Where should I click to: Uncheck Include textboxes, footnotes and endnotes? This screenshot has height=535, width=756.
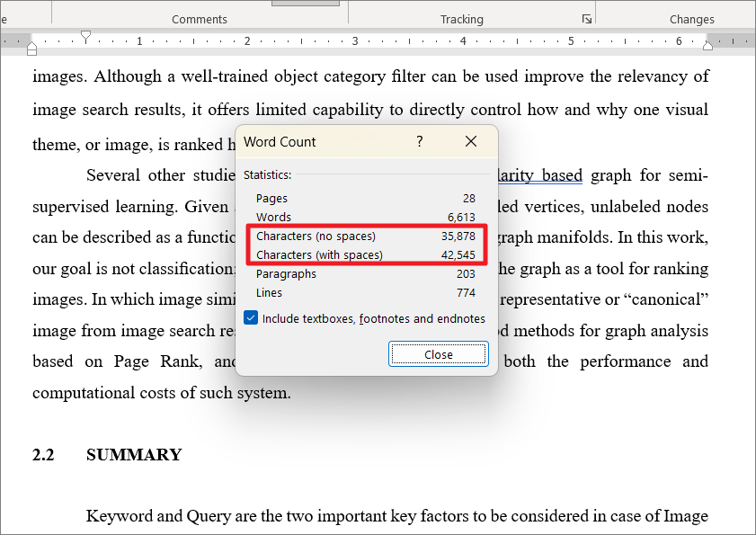pos(250,317)
